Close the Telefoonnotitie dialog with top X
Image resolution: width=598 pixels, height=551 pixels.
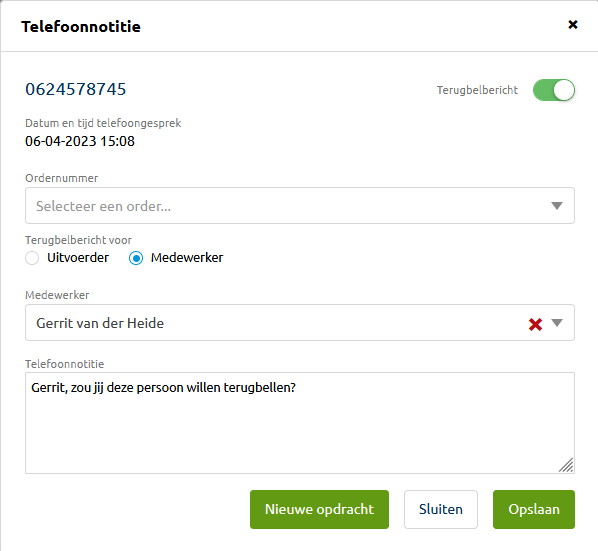pyautogui.click(x=572, y=25)
